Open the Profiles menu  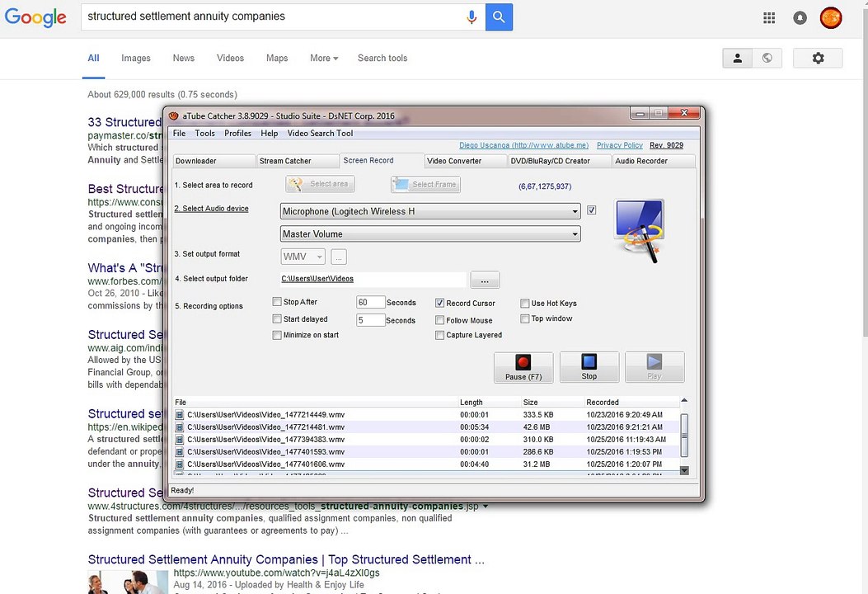pos(237,133)
